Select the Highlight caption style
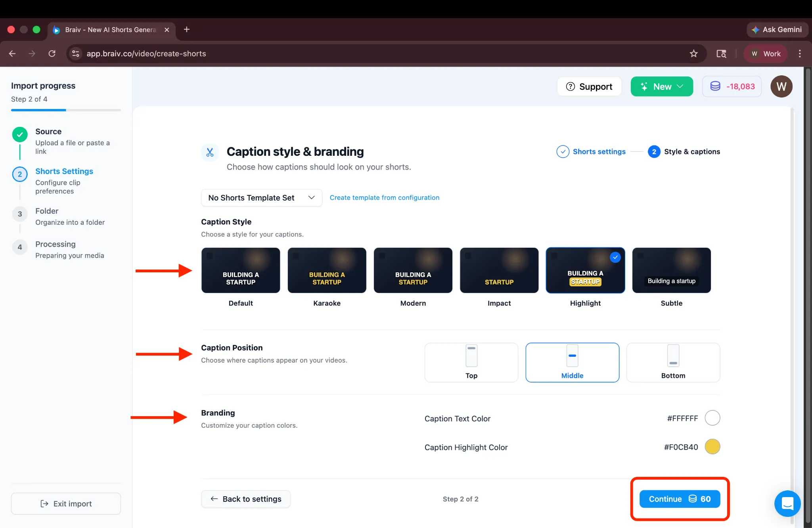Viewport: 812px width, 528px height. (x=585, y=270)
